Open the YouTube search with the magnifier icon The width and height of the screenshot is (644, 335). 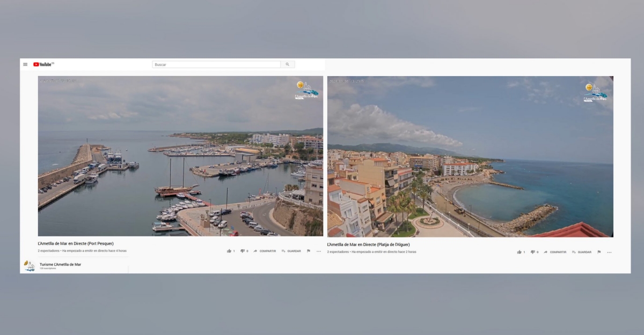pyautogui.click(x=288, y=64)
